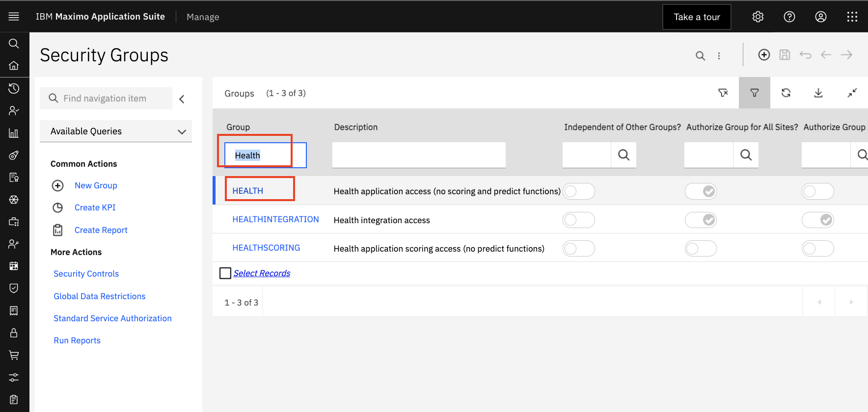
Task: Open the clipboard icon at sidebar bottom
Action: 14,399
